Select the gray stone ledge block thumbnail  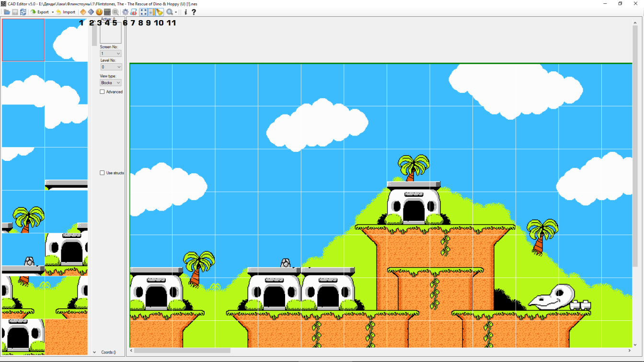66,169
